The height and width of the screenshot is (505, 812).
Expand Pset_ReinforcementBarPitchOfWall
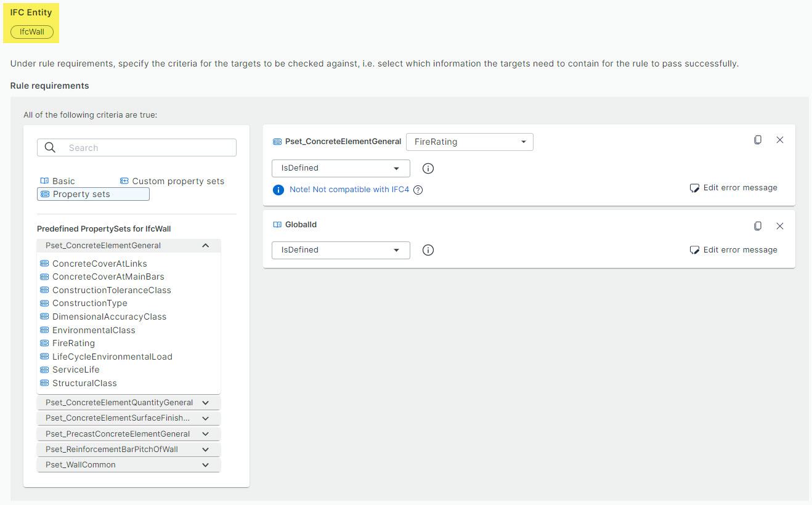click(128, 449)
